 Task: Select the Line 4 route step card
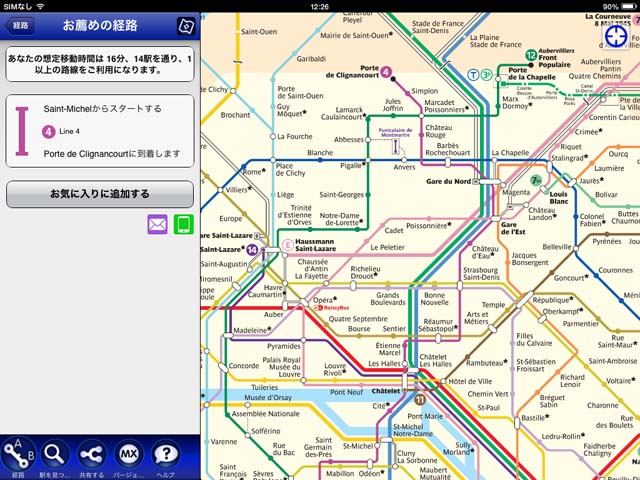point(100,131)
